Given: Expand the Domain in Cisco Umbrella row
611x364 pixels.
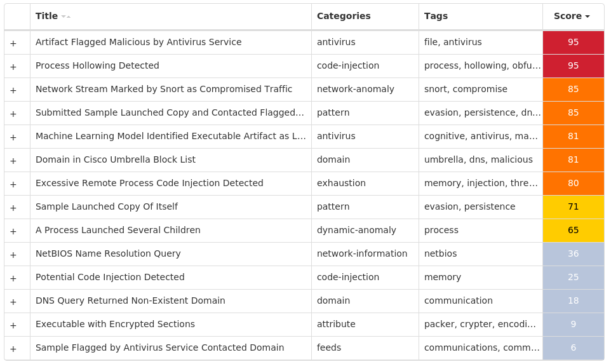Looking at the screenshot, I should 13,160.
